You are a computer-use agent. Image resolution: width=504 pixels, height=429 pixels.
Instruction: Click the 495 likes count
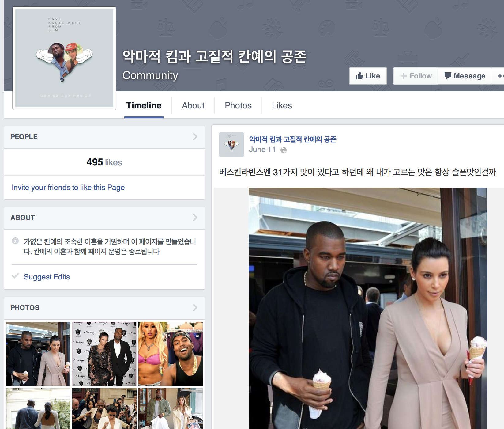pos(104,162)
